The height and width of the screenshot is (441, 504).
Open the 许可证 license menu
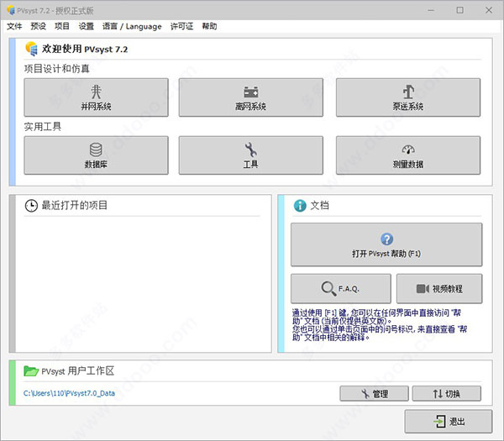pos(181,26)
